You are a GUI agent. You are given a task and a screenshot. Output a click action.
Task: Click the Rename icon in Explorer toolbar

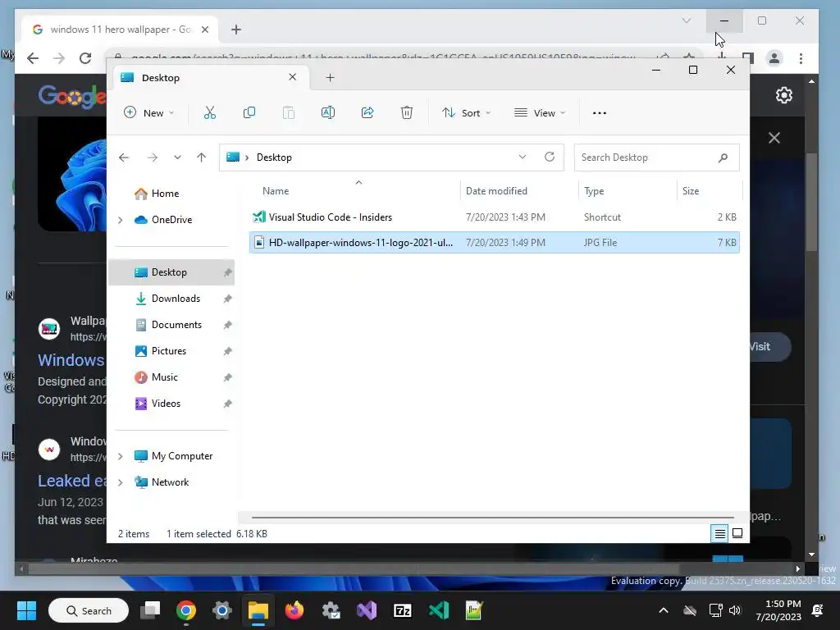click(x=328, y=113)
